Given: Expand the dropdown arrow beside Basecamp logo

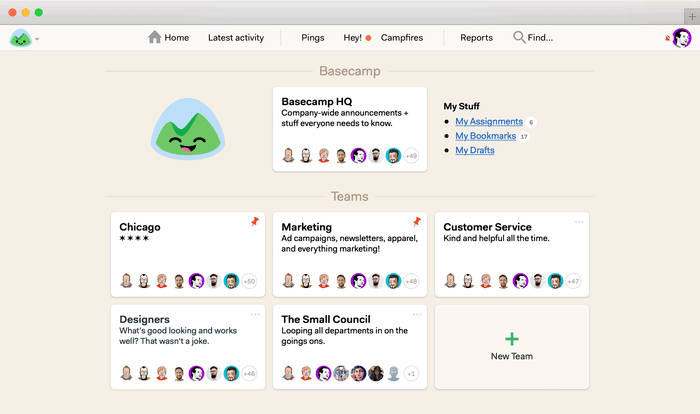Looking at the screenshot, I should [37, 40].
